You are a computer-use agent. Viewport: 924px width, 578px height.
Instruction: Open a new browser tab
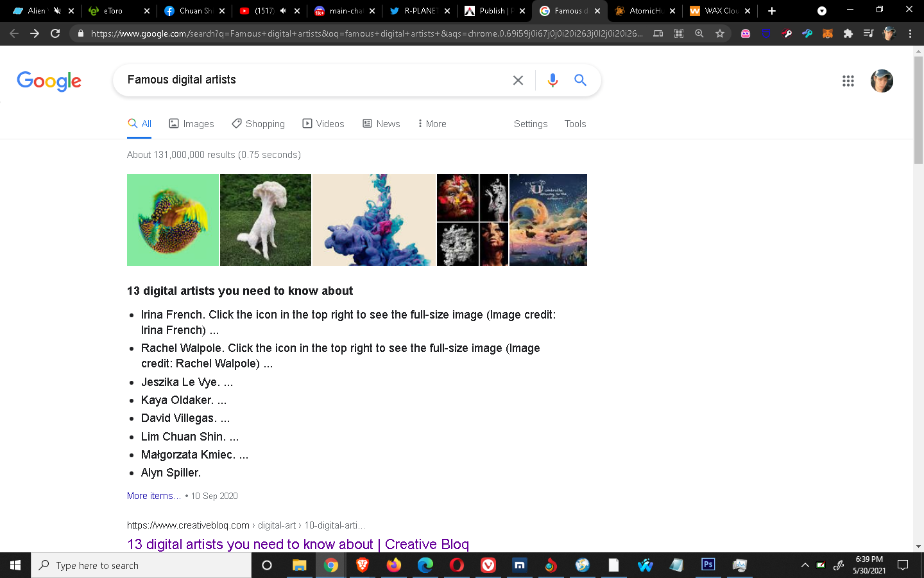pyautogui.click(x=772, y=11)
